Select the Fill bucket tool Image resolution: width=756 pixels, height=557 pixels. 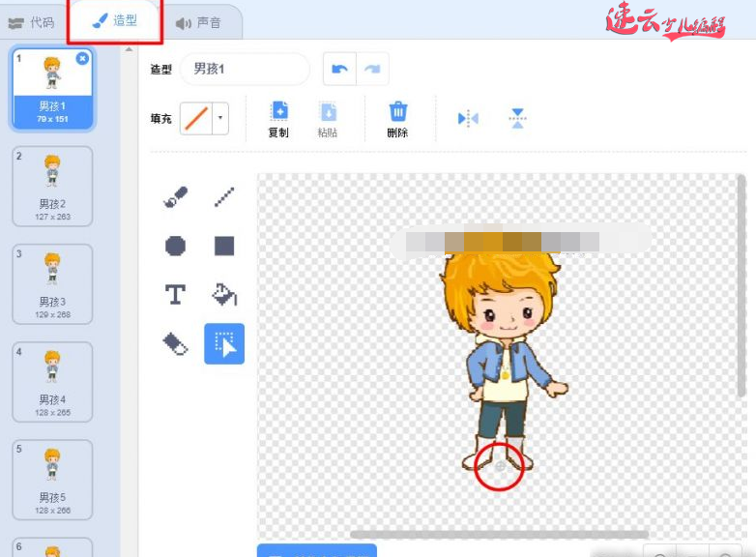[224, 294]
